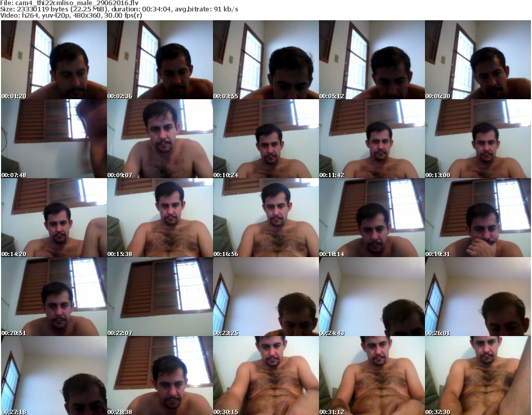Open the thumbnail stamped 00:10:24
532x415 pixels.
tap(265, 139)
